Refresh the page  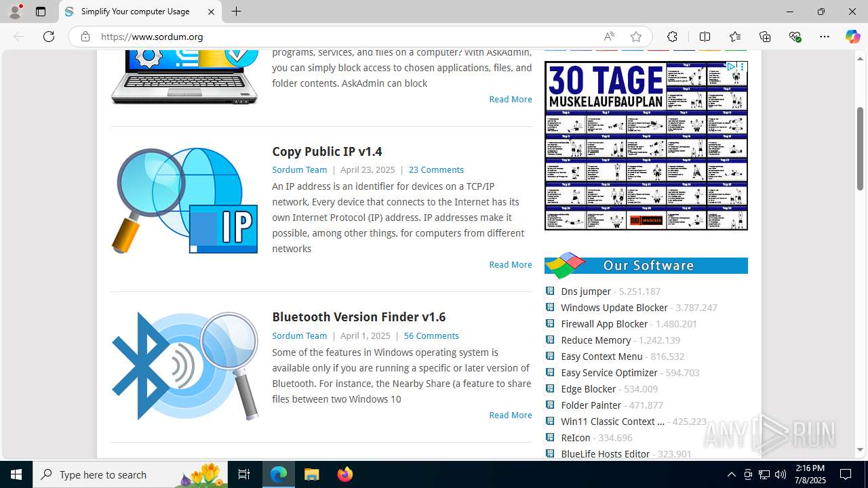49,37
